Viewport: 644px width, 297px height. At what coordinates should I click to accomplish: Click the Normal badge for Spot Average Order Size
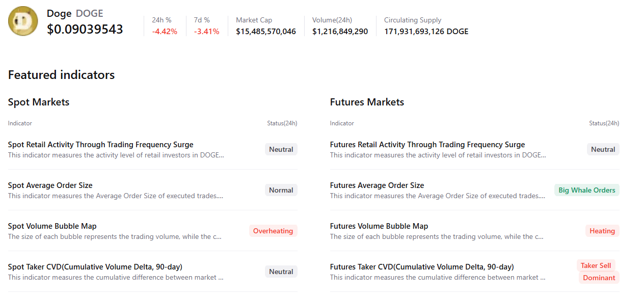tap(281, 190)
